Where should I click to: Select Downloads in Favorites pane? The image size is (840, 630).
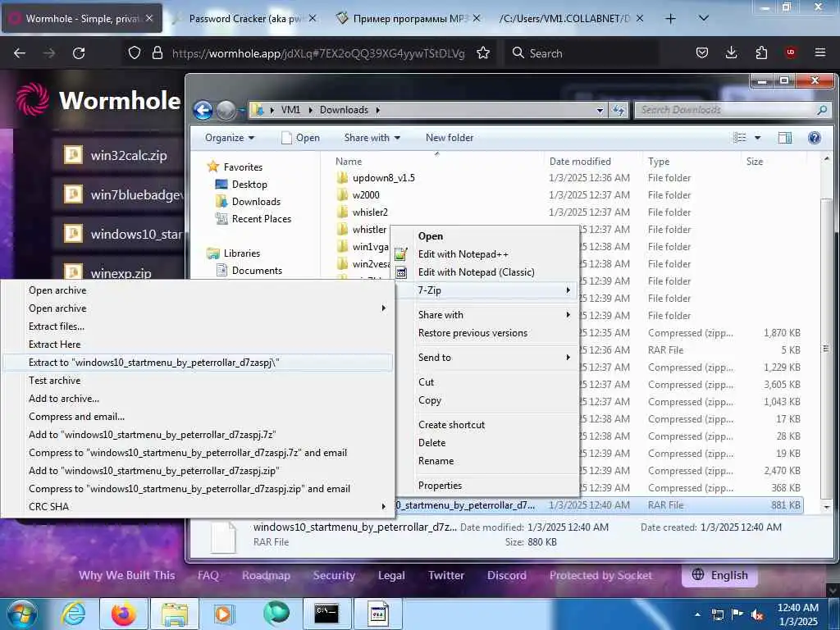(x=248, y=202)
